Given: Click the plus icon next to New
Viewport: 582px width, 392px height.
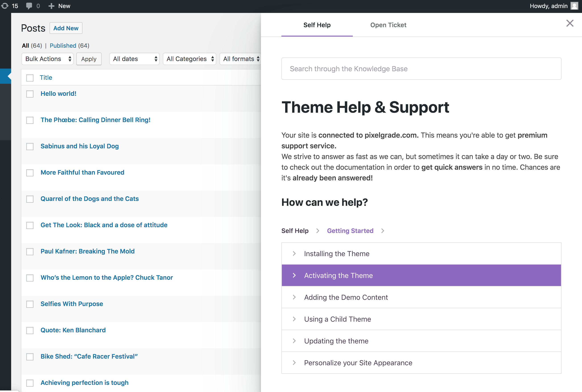Looking at the screenshot, I should point(51,6).
